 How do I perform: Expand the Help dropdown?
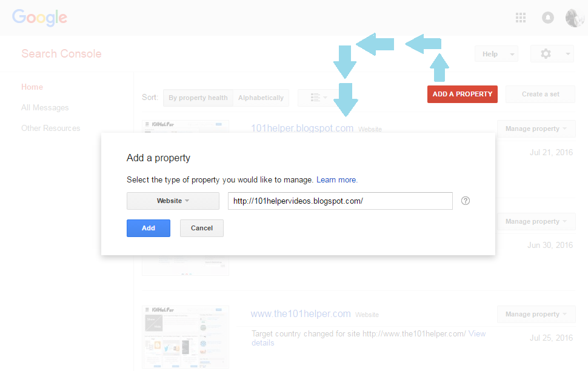[x=496, y=54]
